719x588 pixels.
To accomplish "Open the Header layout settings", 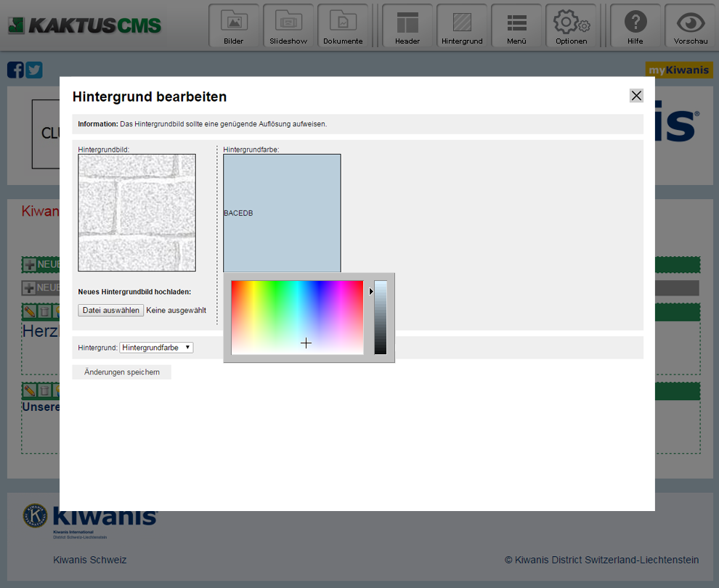I will pyautogui.click(x=407, y=27).
